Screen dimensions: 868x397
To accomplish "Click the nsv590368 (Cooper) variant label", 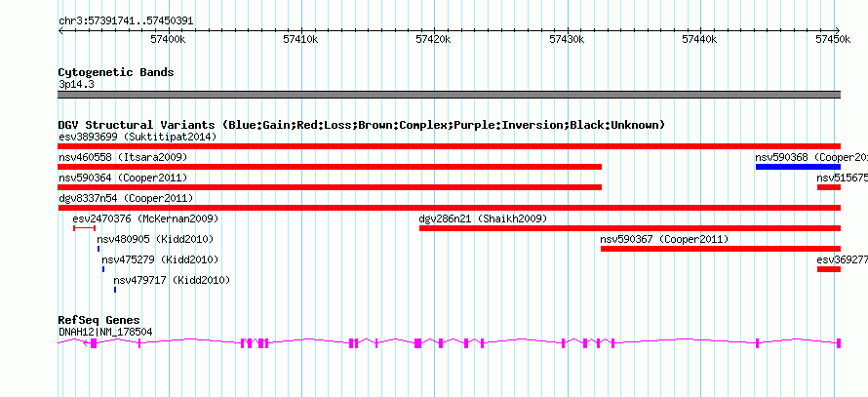I will [x=811, y=157].
